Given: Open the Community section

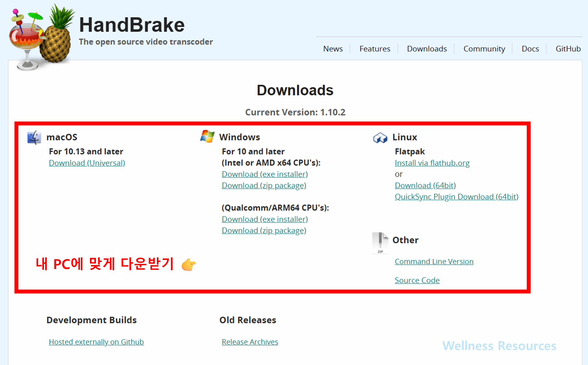Looking at the screenshot, I should click(484, 49).
